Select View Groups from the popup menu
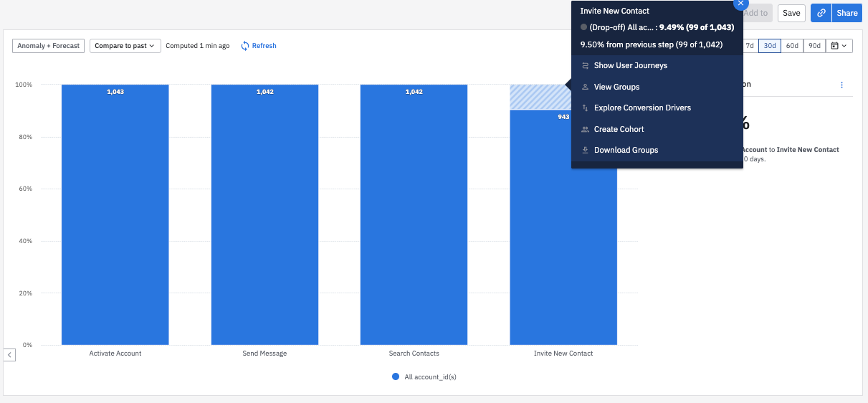The image size is (868, 403). [616, 87]
